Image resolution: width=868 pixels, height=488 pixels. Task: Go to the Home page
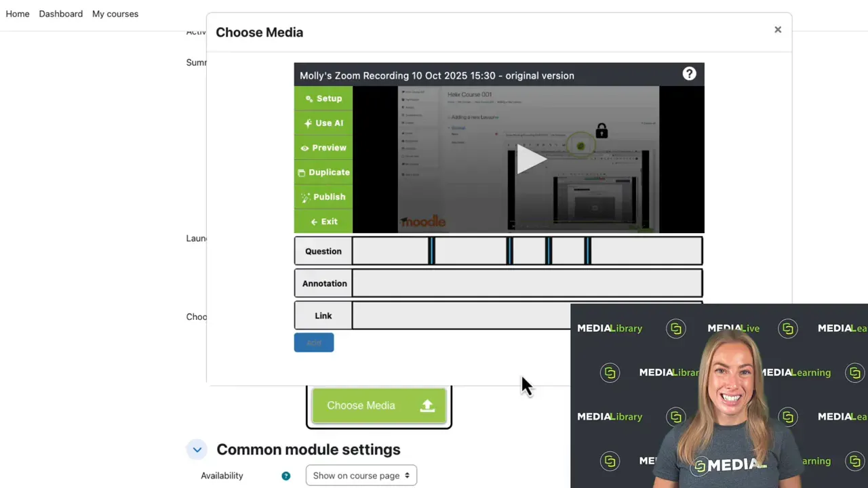18,14
